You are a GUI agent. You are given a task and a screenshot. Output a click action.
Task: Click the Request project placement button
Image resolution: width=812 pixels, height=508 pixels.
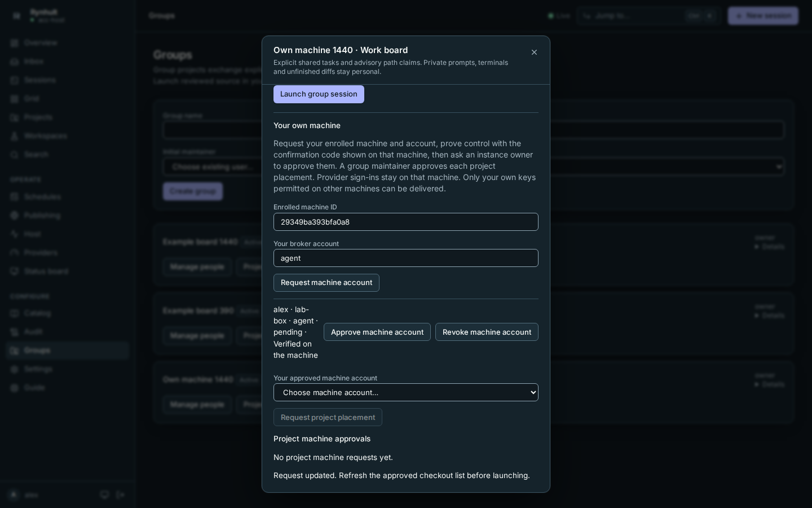(328, 417)
